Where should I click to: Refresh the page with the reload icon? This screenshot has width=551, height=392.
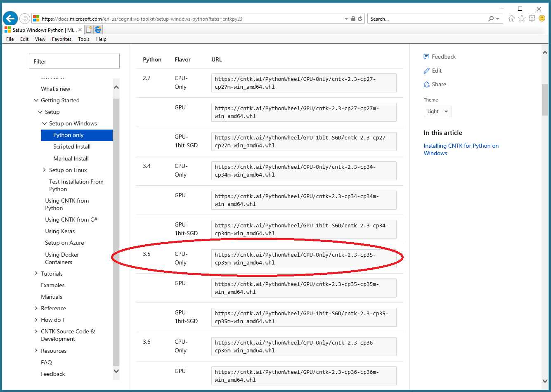coord(360,19)
